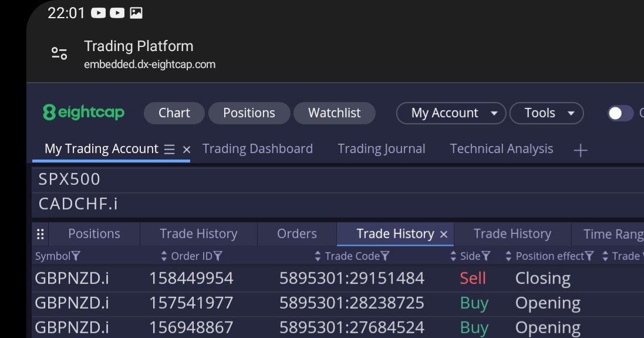Open the Watchlist view
Screen dimensions: 644x338
334,113
